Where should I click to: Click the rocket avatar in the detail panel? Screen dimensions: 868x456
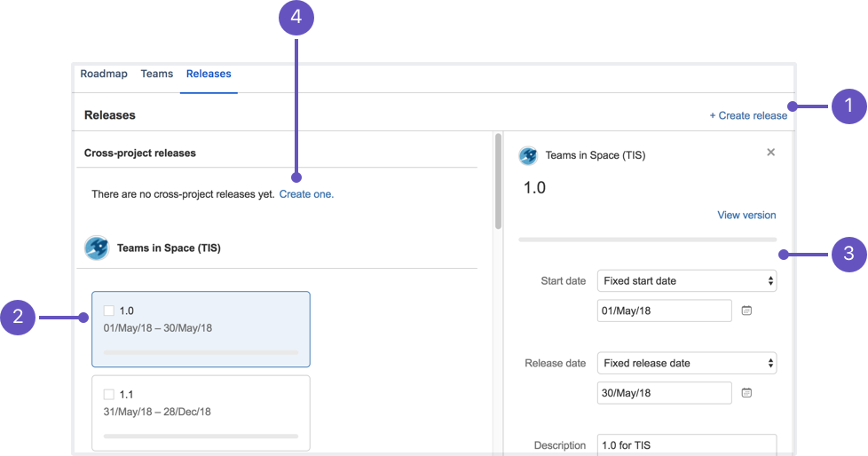click(x=528, y=155)
